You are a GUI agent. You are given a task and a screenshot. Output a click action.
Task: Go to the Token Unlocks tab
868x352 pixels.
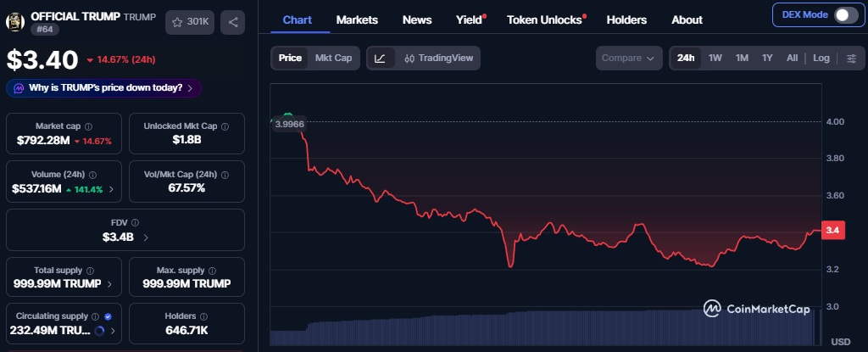point(544,20)
